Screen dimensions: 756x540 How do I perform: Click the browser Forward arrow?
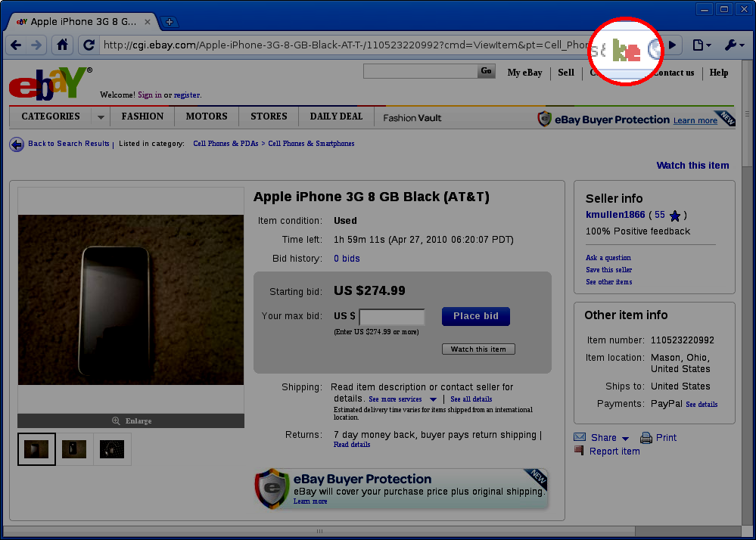coord(36,45)
